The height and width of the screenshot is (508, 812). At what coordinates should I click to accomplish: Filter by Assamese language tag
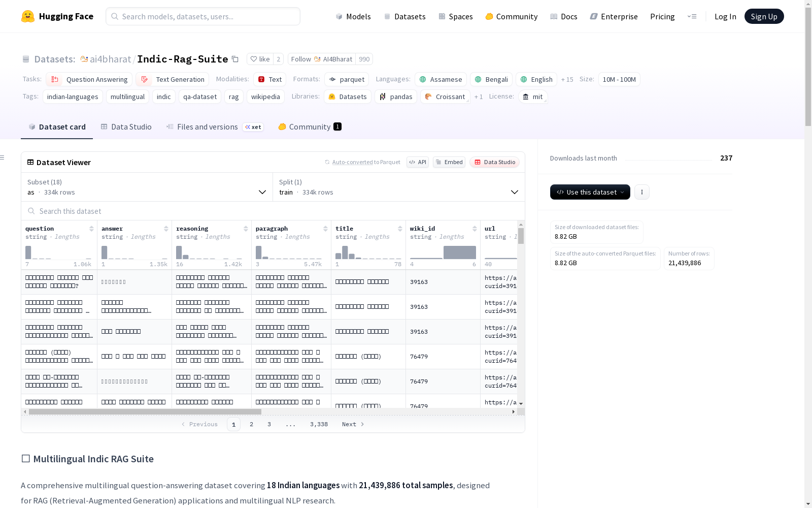(441, 79)
